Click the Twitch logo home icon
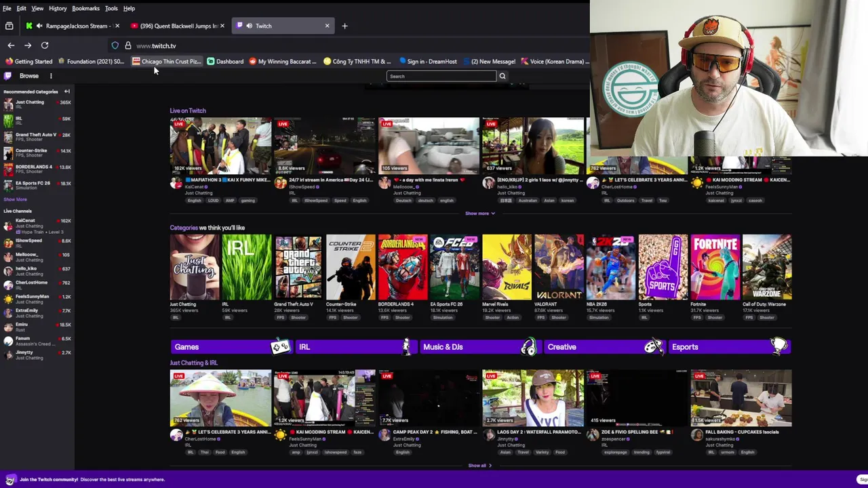The height and width of the screenshot is (488, 868). click(8, 76)
